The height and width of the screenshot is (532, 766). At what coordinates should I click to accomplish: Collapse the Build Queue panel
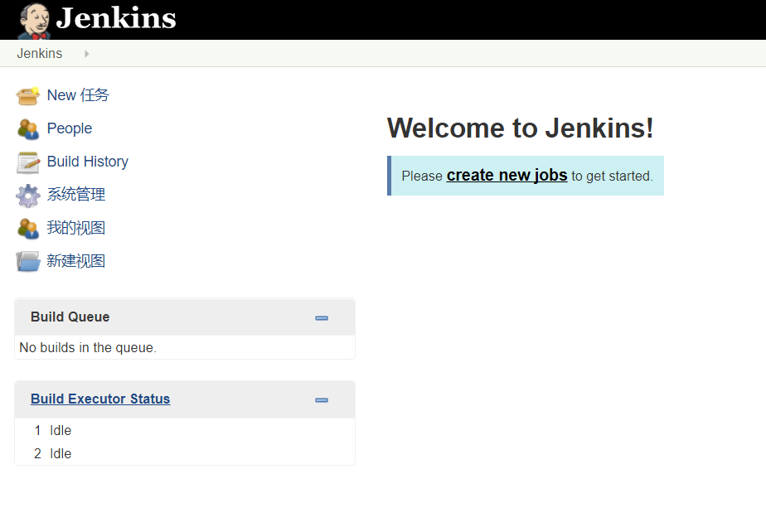(x=322, y=318)
